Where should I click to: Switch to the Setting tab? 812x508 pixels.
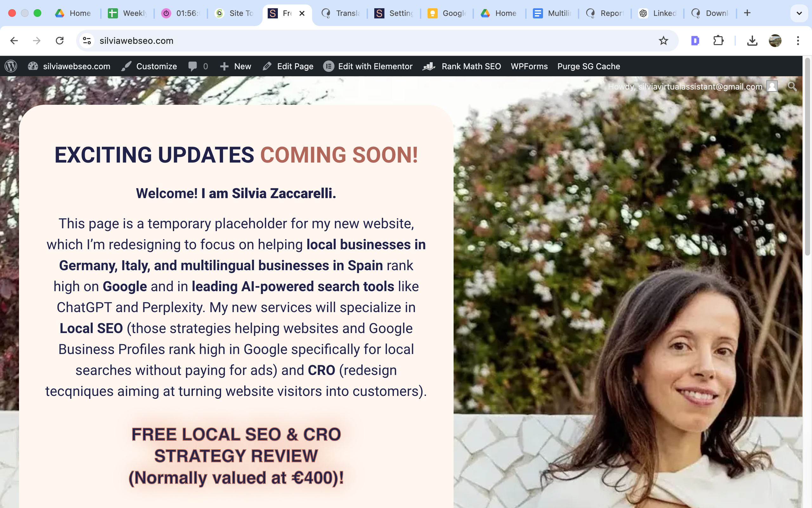pos(394,13)
